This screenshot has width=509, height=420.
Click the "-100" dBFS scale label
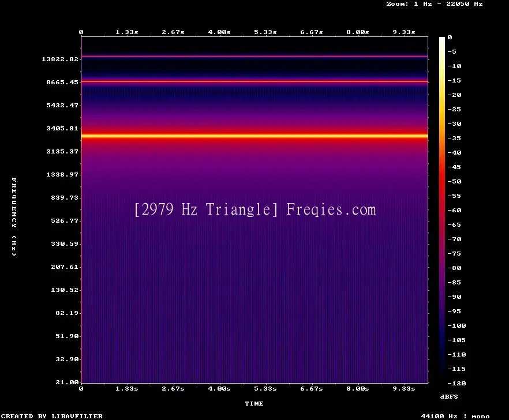click(x=456, y=325)
